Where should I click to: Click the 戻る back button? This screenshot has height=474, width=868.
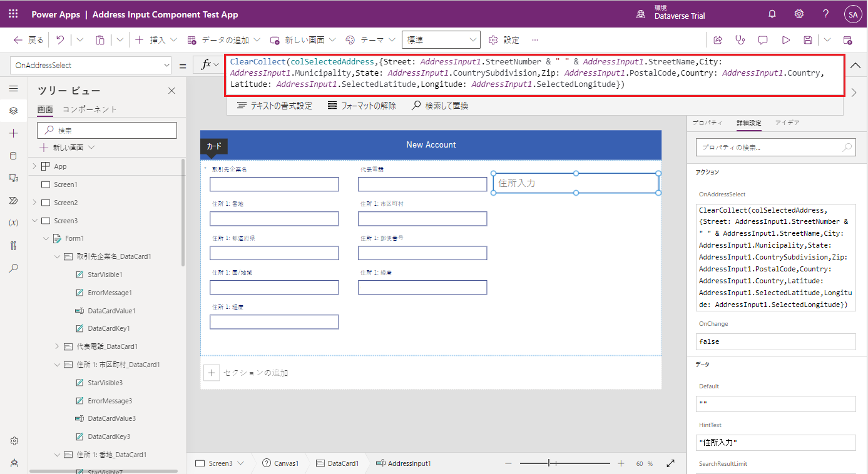29,40
